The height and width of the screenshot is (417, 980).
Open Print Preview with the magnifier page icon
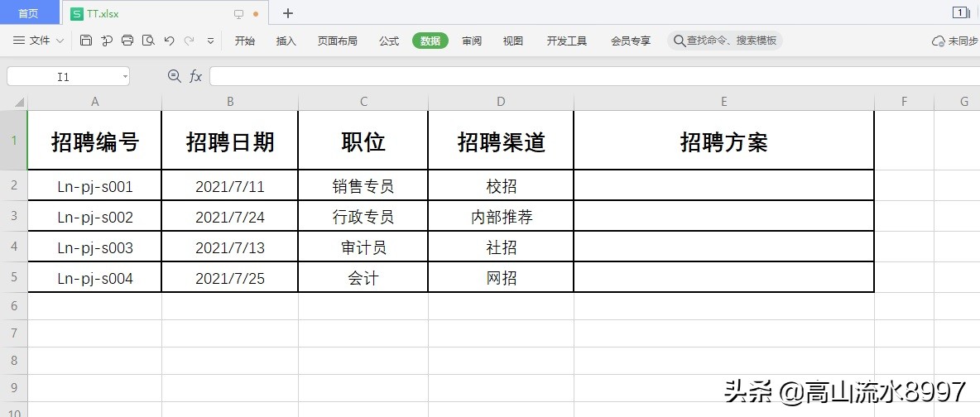point(148,41)
